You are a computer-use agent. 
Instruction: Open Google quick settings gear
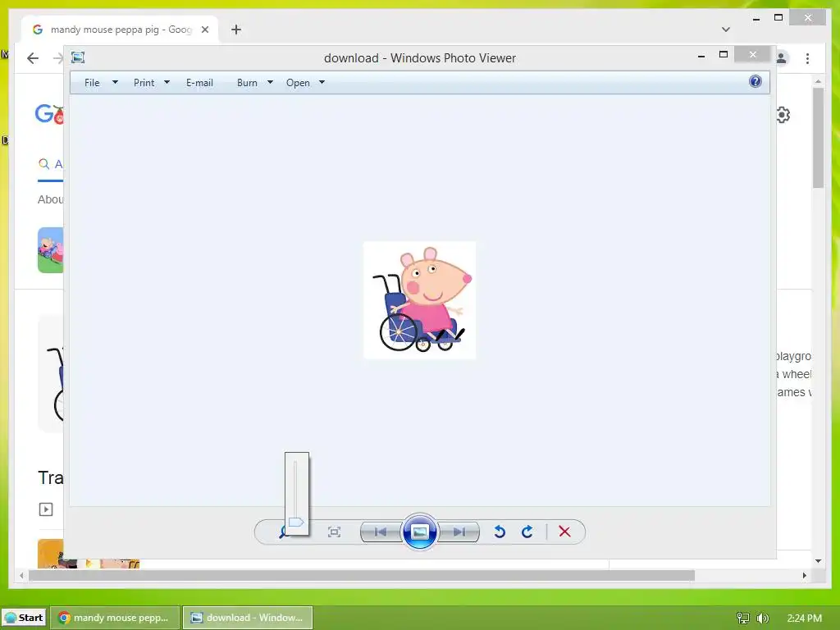[x=783, y=115]
